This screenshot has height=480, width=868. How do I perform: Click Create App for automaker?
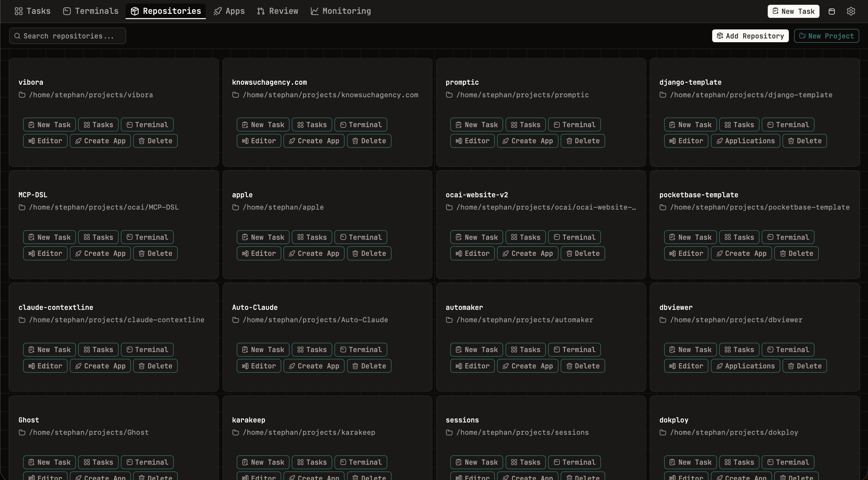coord(527,366)
